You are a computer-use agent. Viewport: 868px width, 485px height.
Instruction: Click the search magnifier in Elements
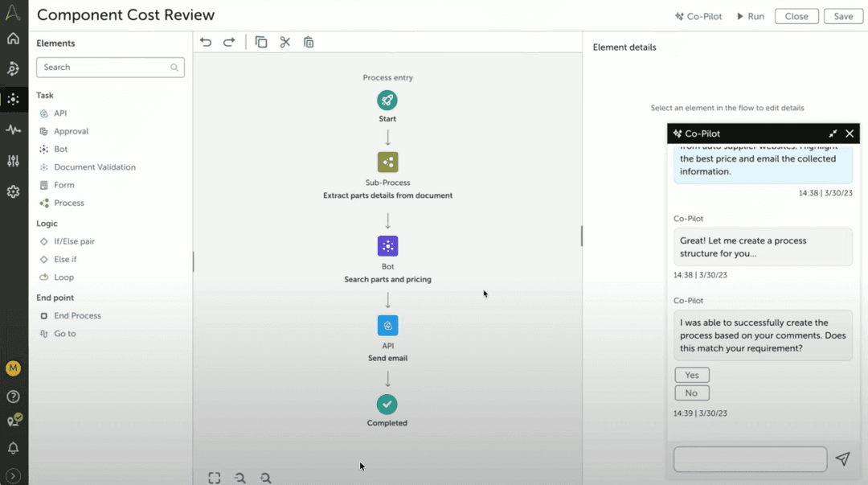coord(174,68)
